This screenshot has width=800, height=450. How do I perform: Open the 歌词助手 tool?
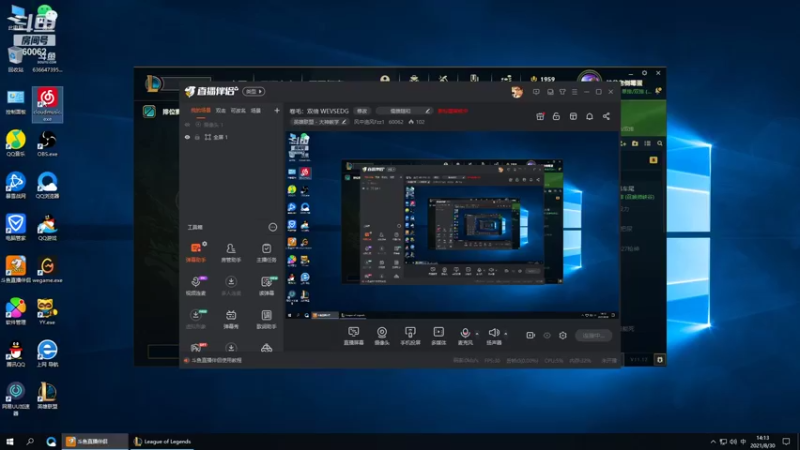click(266, 319)
